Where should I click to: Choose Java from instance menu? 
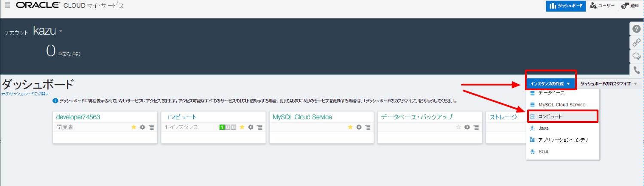point(562,128)
